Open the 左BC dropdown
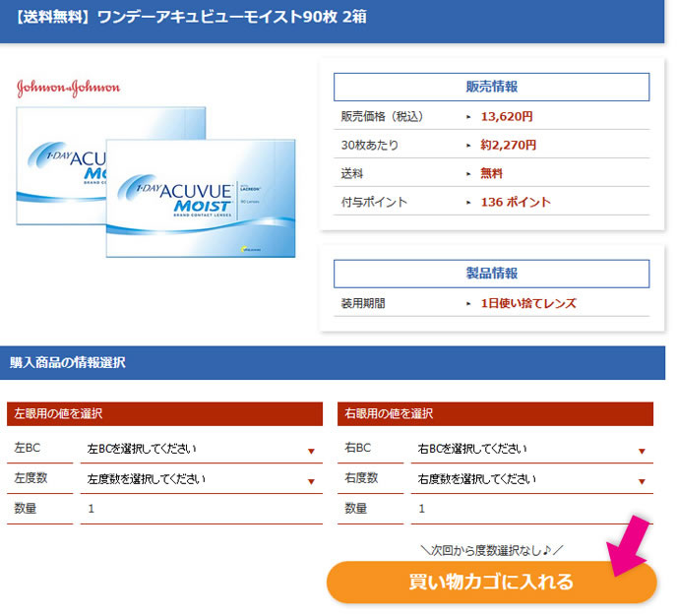Image resolution: width=677 pixels, height=616 pixels. [x=202, y=449]
